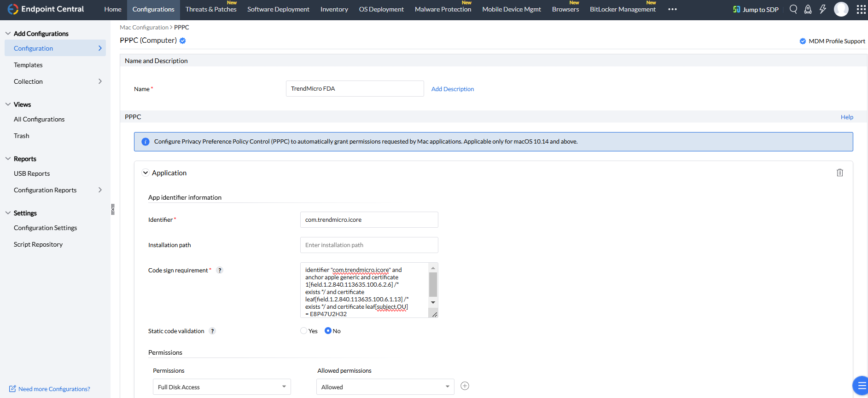Click the more modules ellipsis icon

tap(672, 9)
